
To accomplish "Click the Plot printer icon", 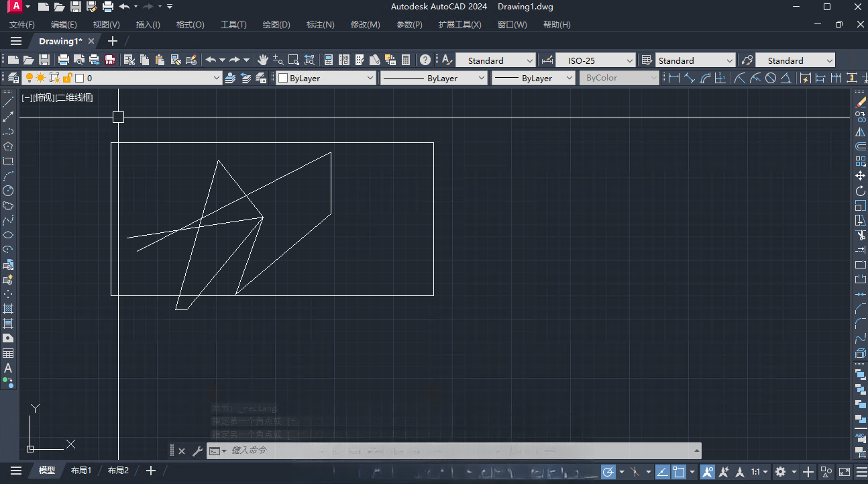I will [x=64, y=60].
